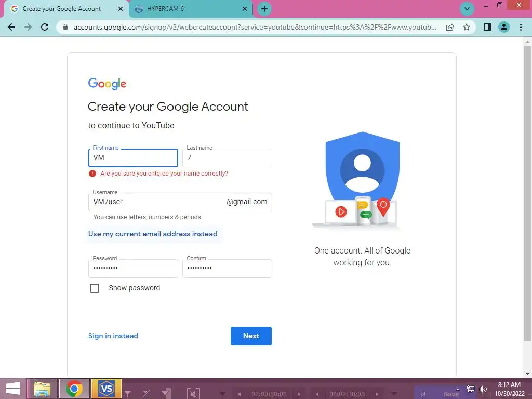
Task: Open the VS taskbar application
Action: [107, 389]
